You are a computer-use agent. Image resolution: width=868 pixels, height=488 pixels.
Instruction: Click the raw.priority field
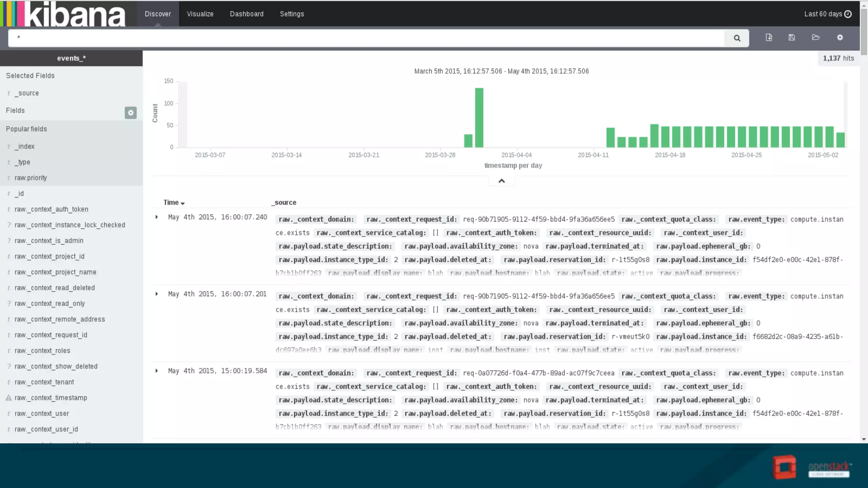point(31,178)
